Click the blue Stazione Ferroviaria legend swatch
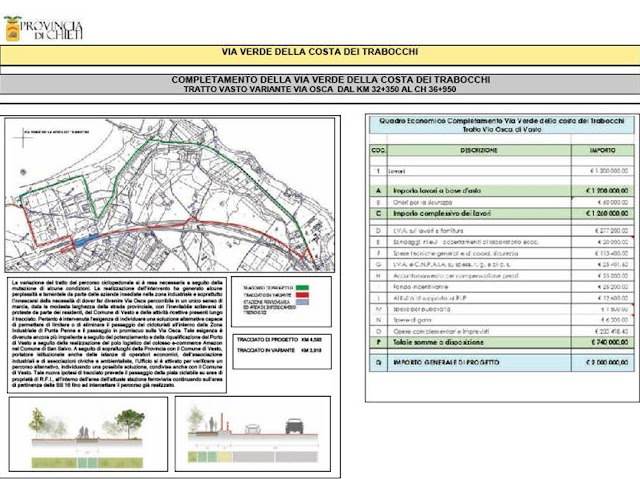640x479 pixels. pos(302,302)
